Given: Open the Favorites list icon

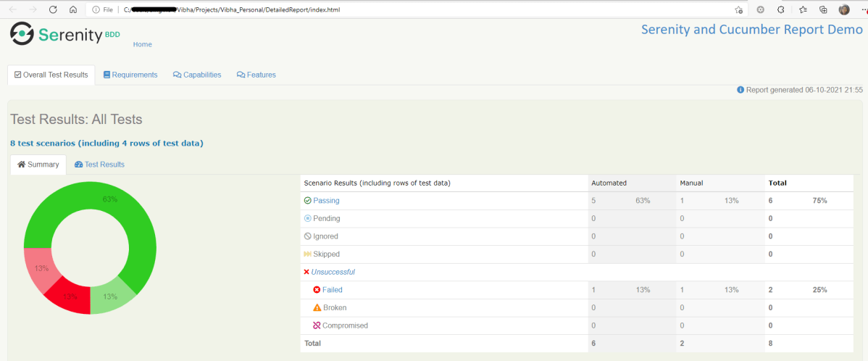Looking at the screenshot, I should [x=803, y=9].
